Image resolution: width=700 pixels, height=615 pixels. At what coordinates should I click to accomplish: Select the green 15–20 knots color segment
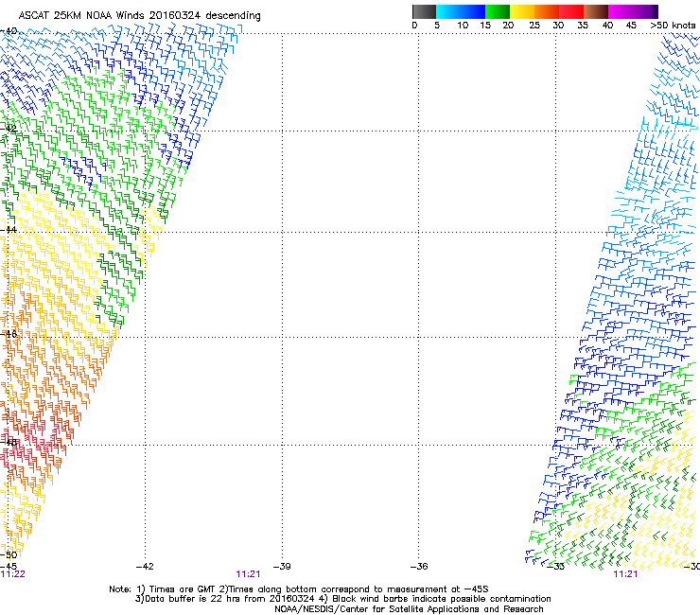(x=498, y=11)
